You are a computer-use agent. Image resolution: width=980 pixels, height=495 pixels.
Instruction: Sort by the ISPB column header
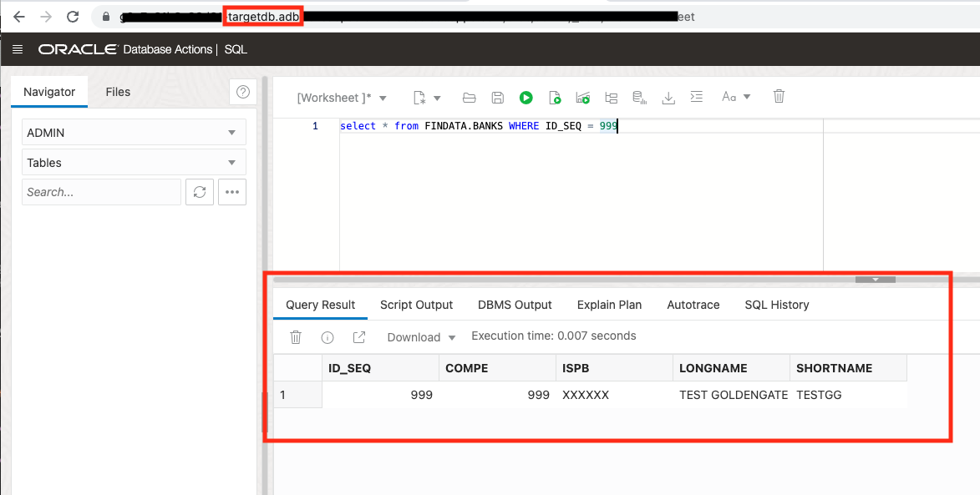(614, 368)
